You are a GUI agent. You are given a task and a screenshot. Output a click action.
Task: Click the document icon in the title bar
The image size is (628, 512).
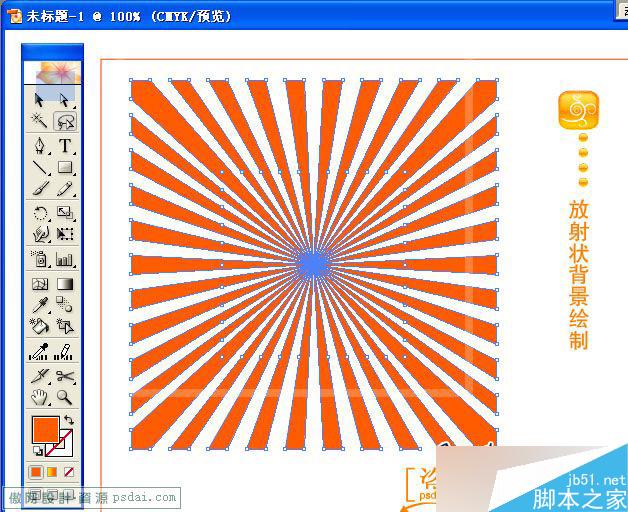click(14, 16)
